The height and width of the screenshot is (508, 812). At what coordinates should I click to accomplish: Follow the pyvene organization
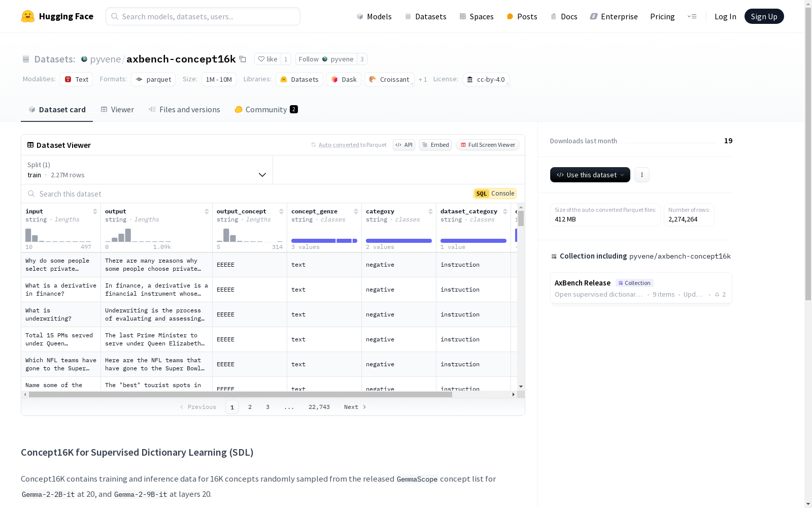coord(326,59)
